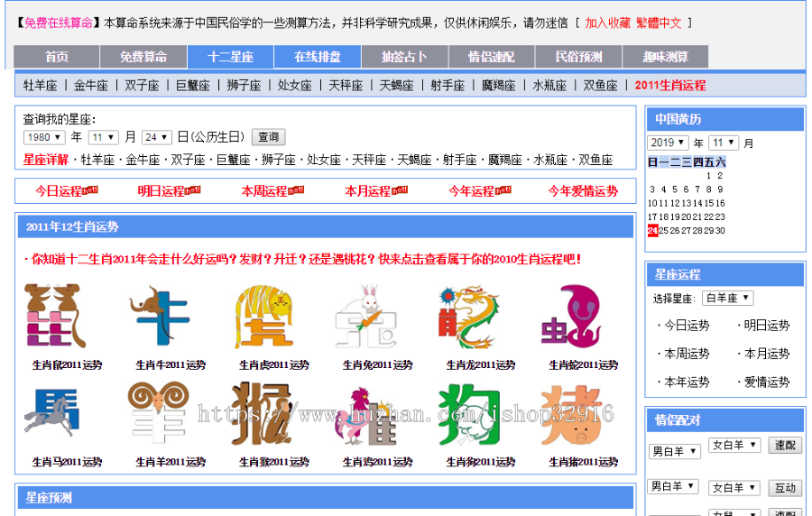This screenshot has width=812, height=516.
Task: Expand the birth day 24 dropdown
Action: pyautogui.click(x=156, y=137)
